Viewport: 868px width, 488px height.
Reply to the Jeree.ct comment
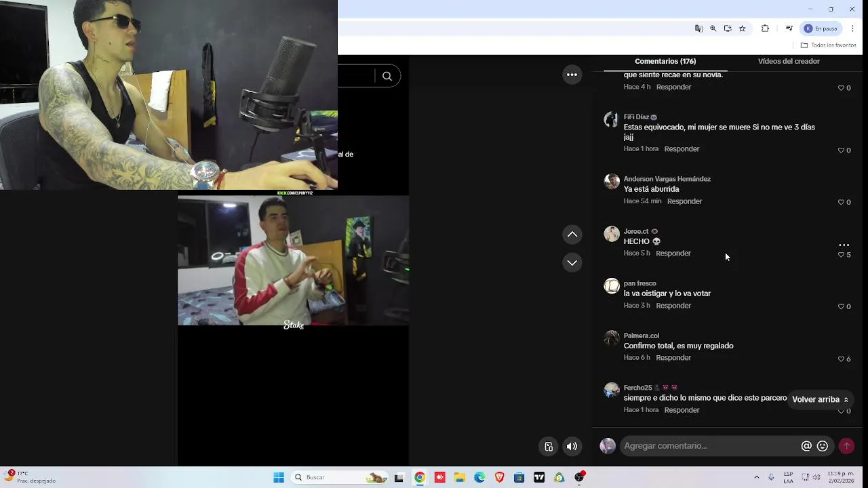(673, 253)
